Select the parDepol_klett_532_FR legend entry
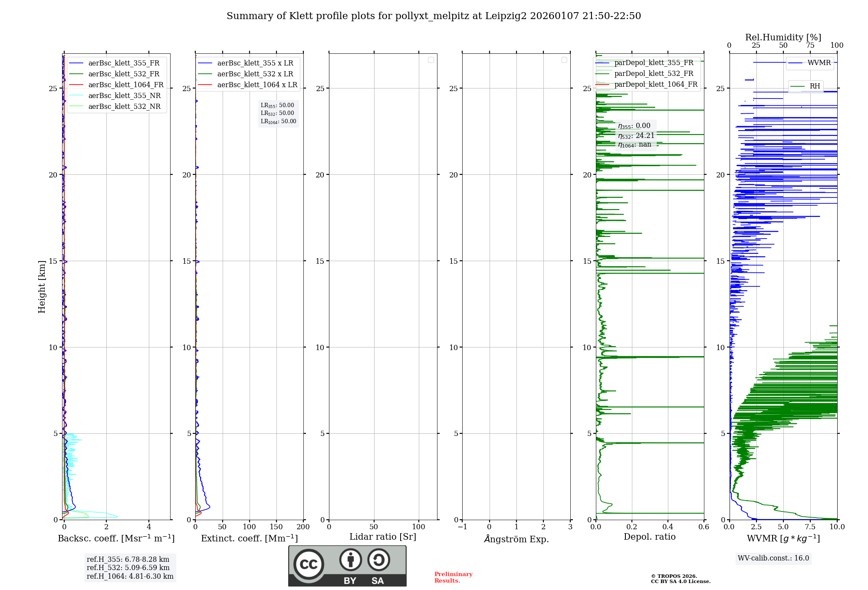Viewport: 868px width, 590px height. tap(654, 74)
